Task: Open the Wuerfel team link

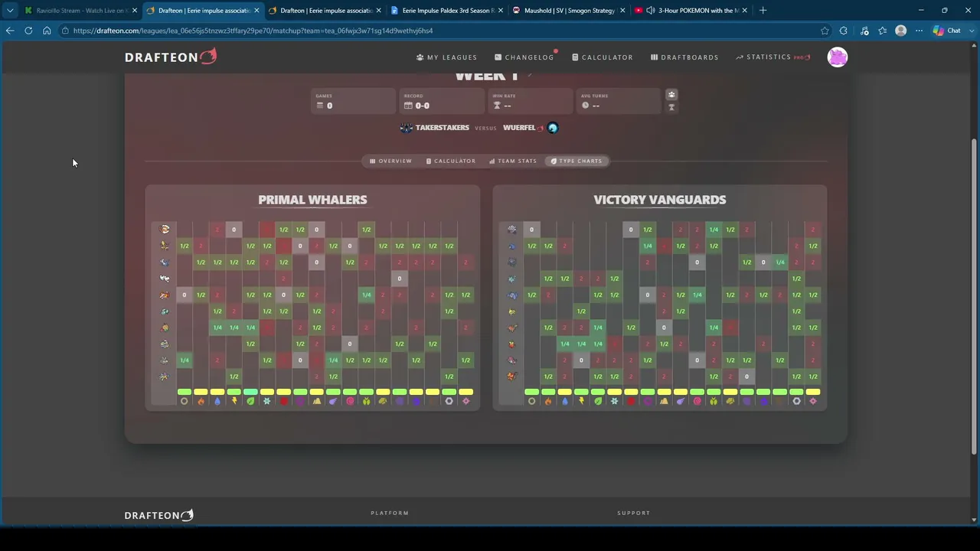Action: pyautogui.click(x=519, y=128)
